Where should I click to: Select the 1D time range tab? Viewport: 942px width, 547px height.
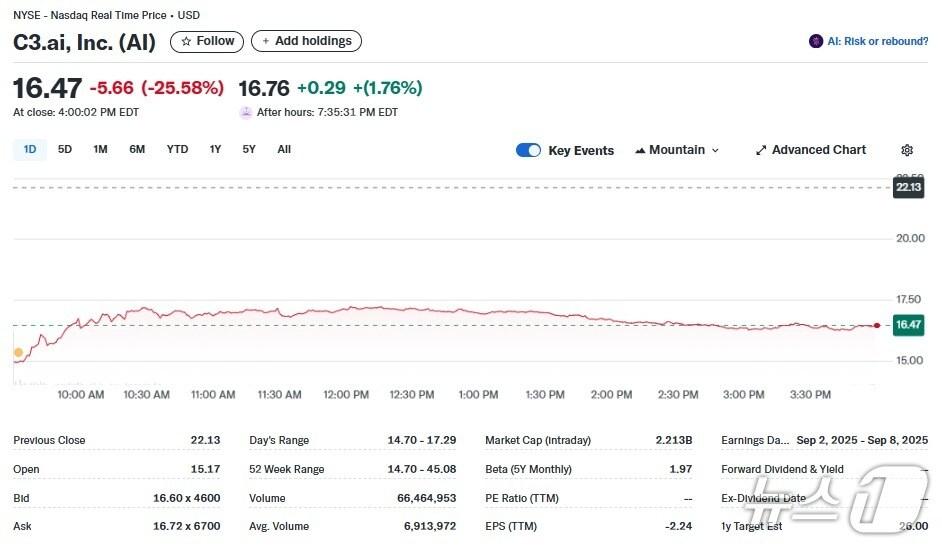pyautogui.click(x=30, y=149)
